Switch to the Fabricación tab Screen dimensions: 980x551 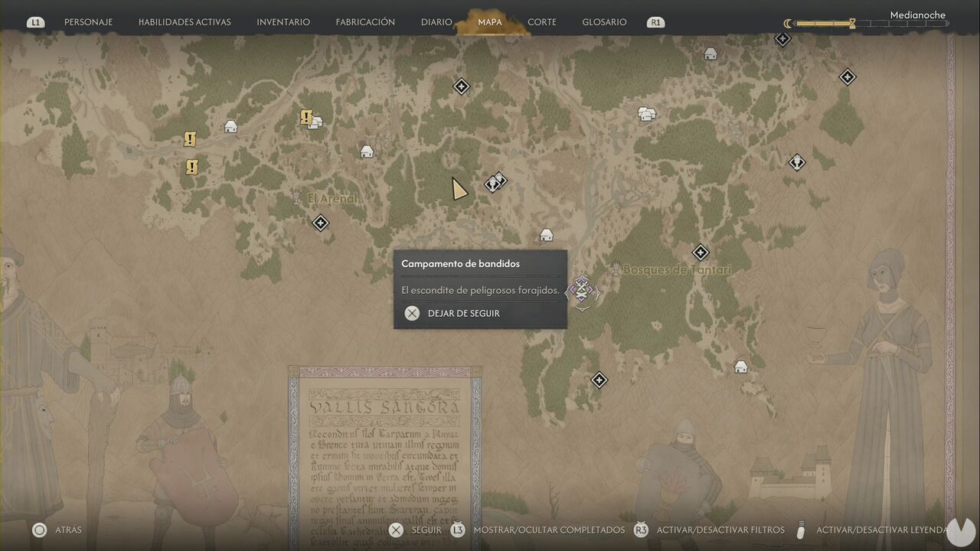365,22
